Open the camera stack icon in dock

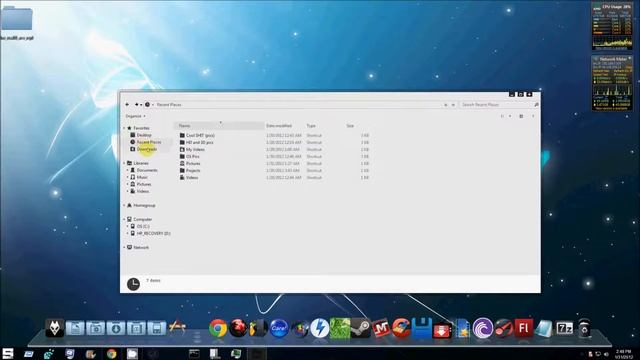click(x=96, y=328)
